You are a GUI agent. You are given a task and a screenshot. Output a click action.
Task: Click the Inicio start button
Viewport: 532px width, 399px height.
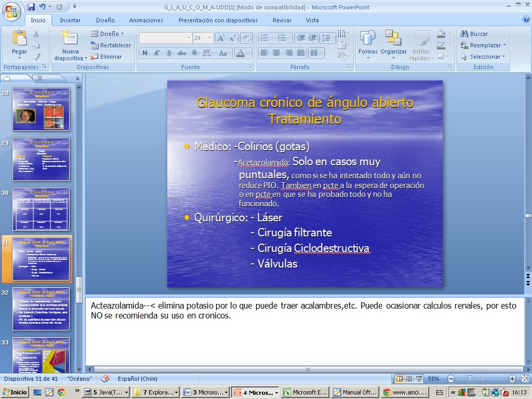pos(15,392)
